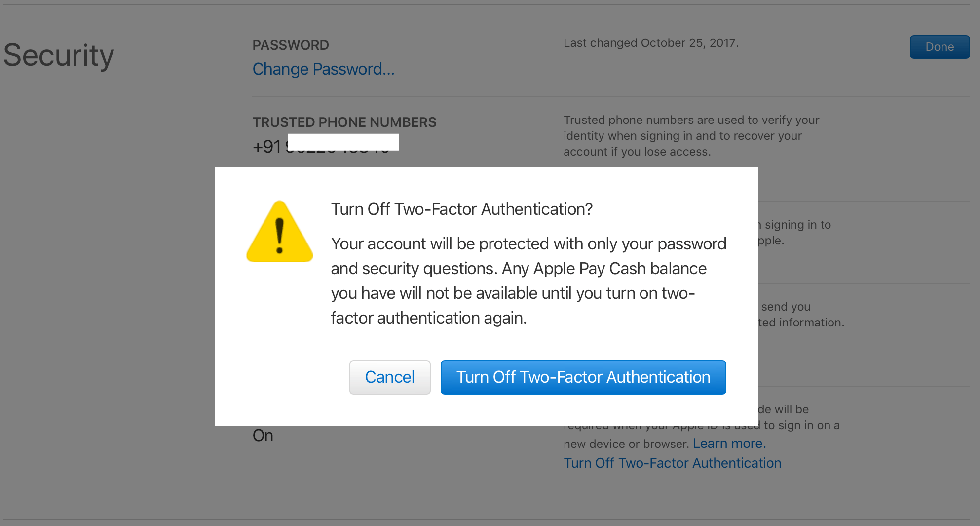Screen dimensions: 980x526
Task: Click the +91 trusted phone number entry
Action: [267, 147]
